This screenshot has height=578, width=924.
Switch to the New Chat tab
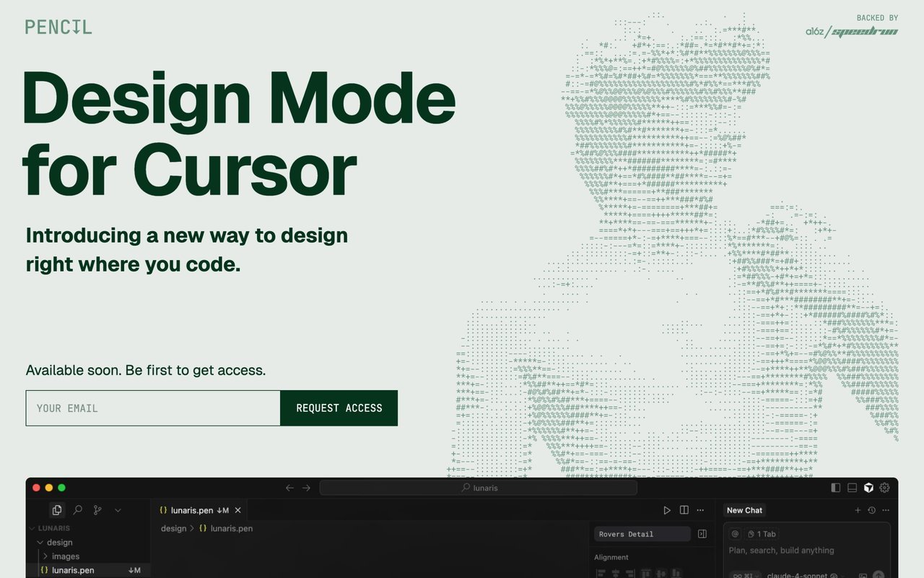tap(744, 510)
